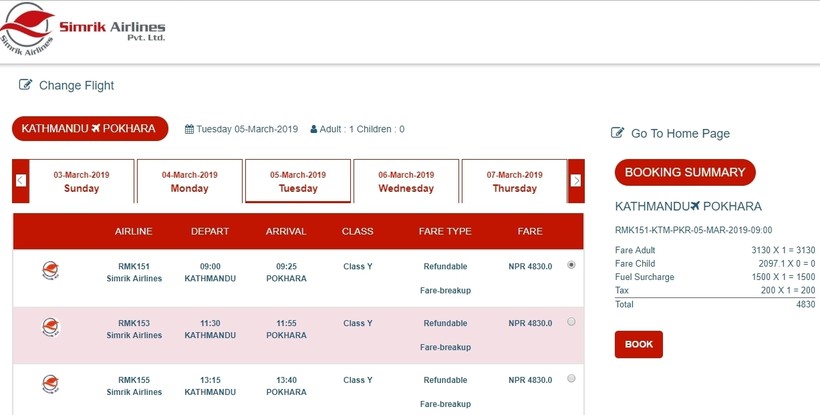The height and width of the screenshot is (415, 820).
Task: Switch to the 04-March-2019 Monday tab
Action: coord(189,181)
